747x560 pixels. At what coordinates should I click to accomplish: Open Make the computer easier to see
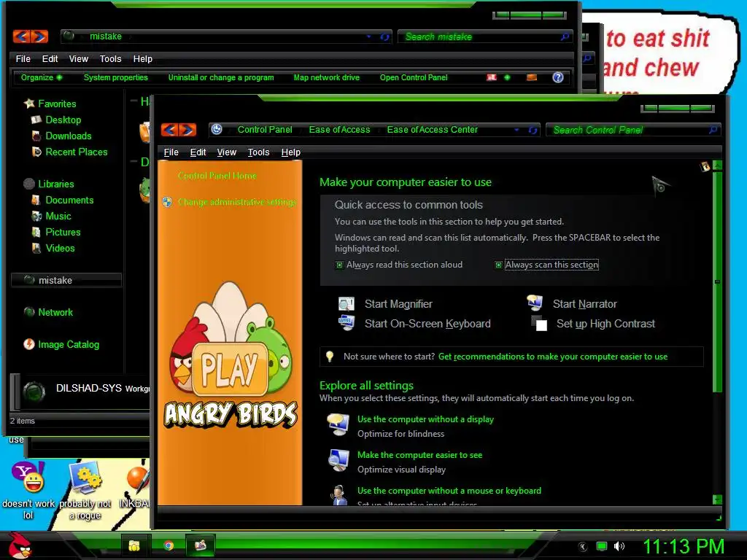(419, 455)
